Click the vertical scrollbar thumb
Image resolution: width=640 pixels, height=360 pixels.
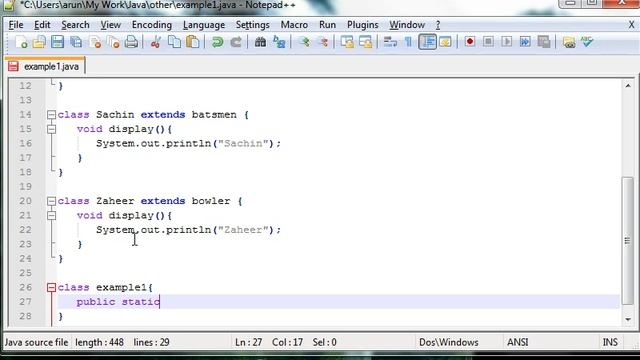[x=628, y=241]
